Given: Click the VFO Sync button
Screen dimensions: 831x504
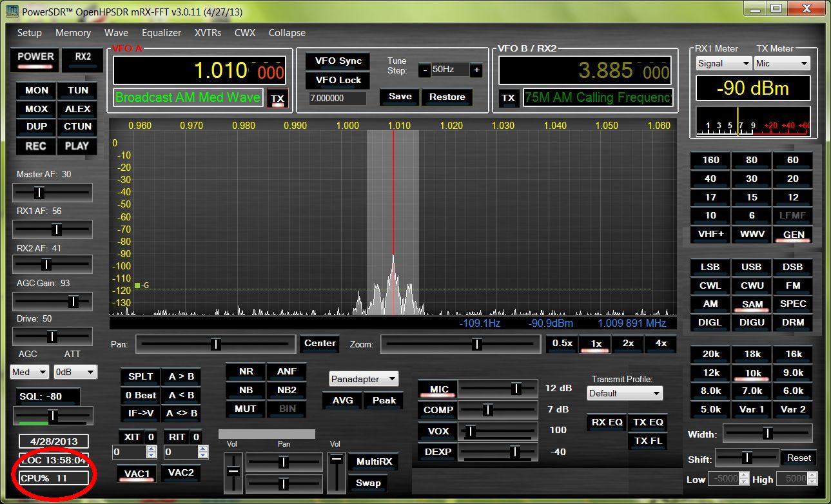Looking at the screenshot, I should tap(338, 61).
